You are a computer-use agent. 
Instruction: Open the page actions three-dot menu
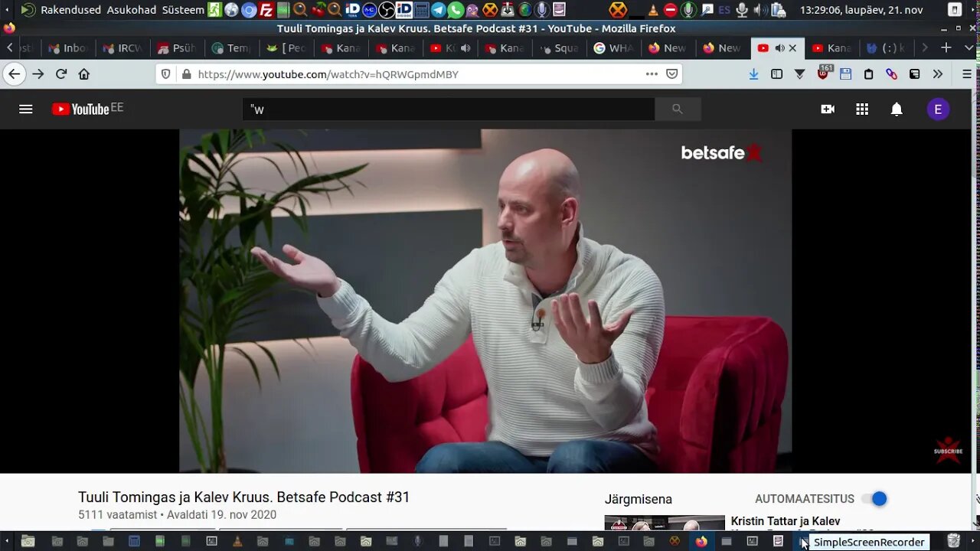[652, 74]
